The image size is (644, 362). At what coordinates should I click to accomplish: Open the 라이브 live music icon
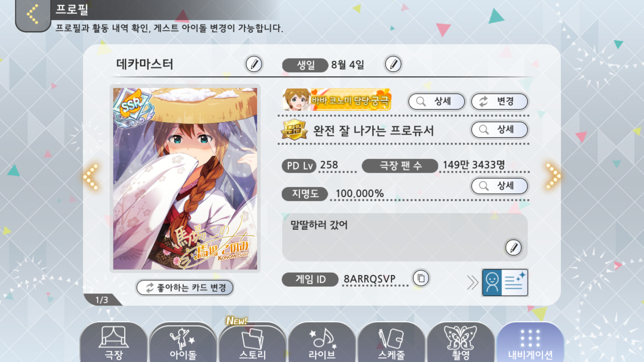(322, 343)
